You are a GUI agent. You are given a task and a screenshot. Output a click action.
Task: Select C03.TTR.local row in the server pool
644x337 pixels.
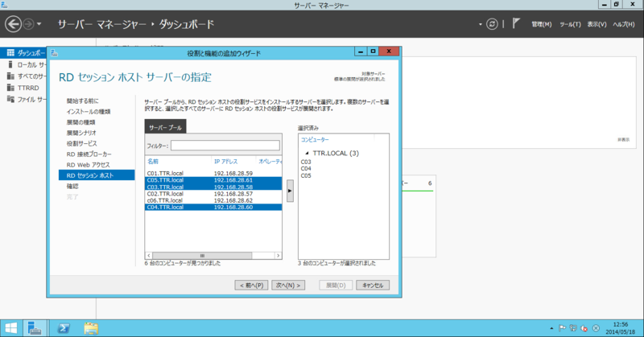click(x=213, y=187)
